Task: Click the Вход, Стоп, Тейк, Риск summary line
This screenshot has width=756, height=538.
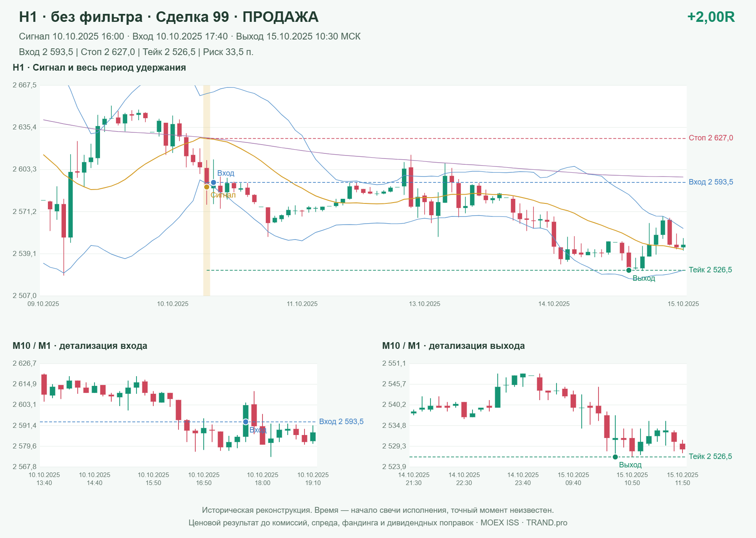Action: coord(136,52)
